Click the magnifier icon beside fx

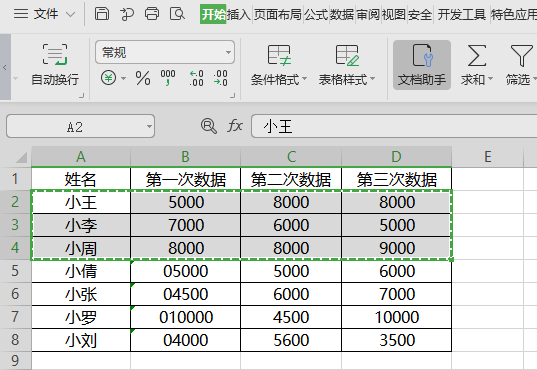click(x=209, y=126)
